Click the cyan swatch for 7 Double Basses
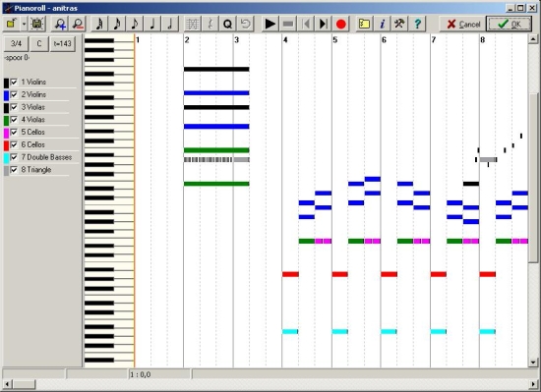 tap(6, 158)
